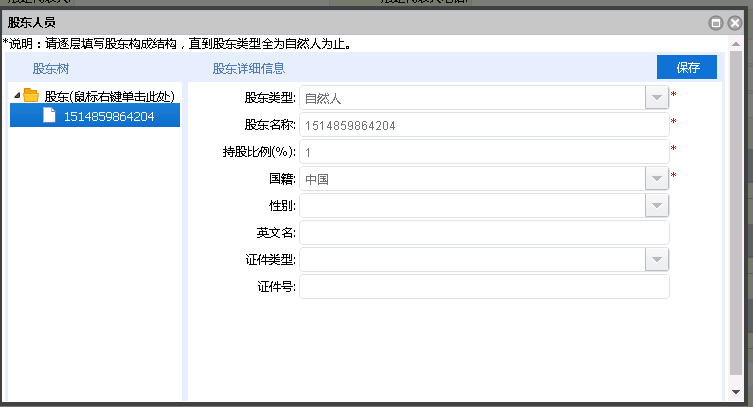Click the vertical scrollbar thumb
This screenshot has height=407, width=753.
point(736,213)
